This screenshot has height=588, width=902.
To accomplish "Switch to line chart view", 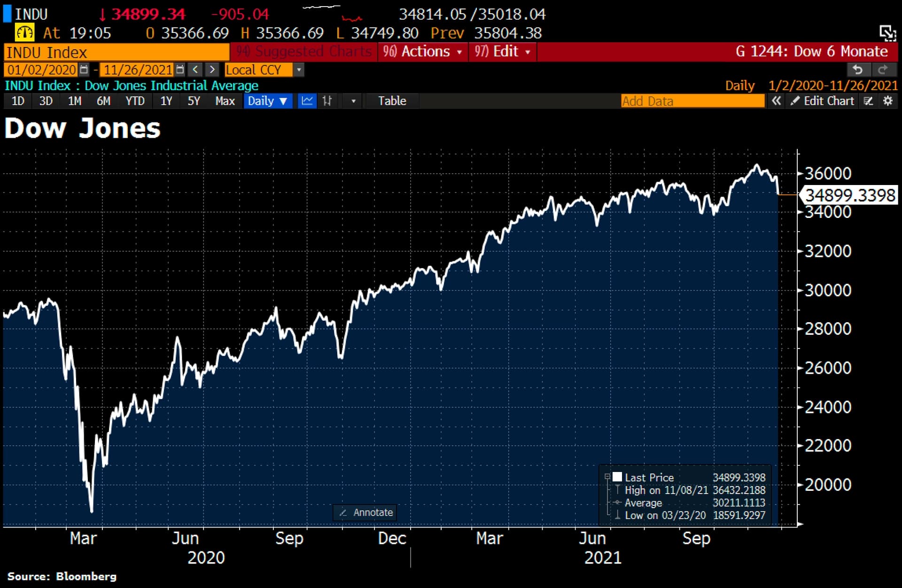I will [307, 101].
